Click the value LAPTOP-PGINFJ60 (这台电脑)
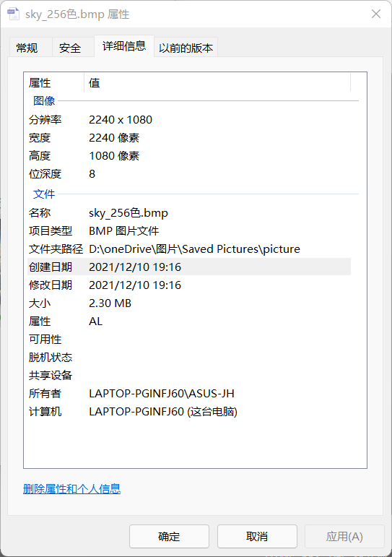This screenshot has height=557, width=392. click(x=163, y=412)
